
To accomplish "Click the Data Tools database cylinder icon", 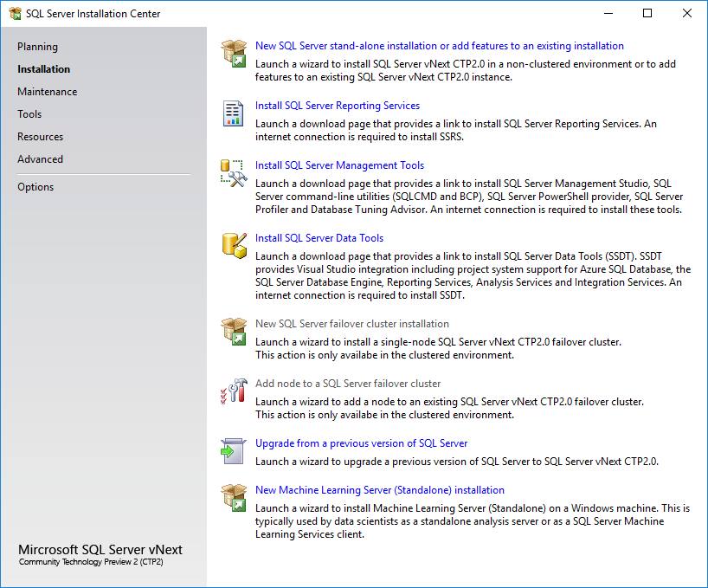I will pos(234,245).
